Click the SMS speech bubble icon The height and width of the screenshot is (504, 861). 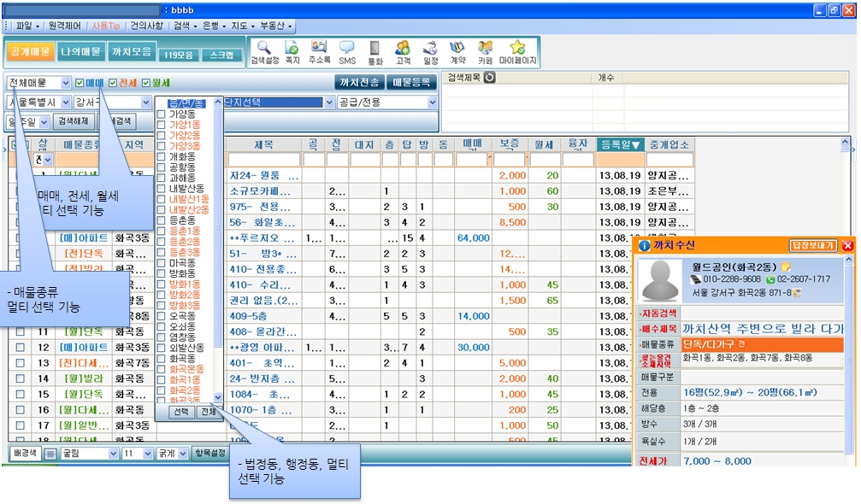[347, 50]
